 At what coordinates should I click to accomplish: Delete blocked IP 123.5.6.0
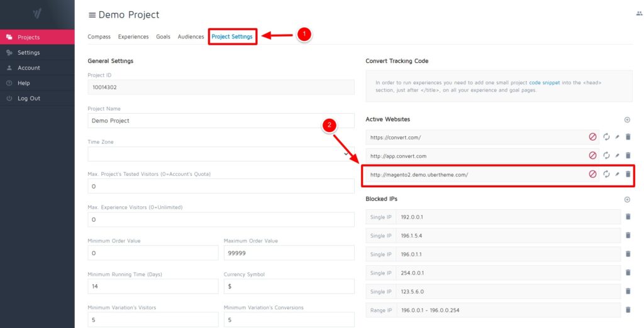pos(628,291)
